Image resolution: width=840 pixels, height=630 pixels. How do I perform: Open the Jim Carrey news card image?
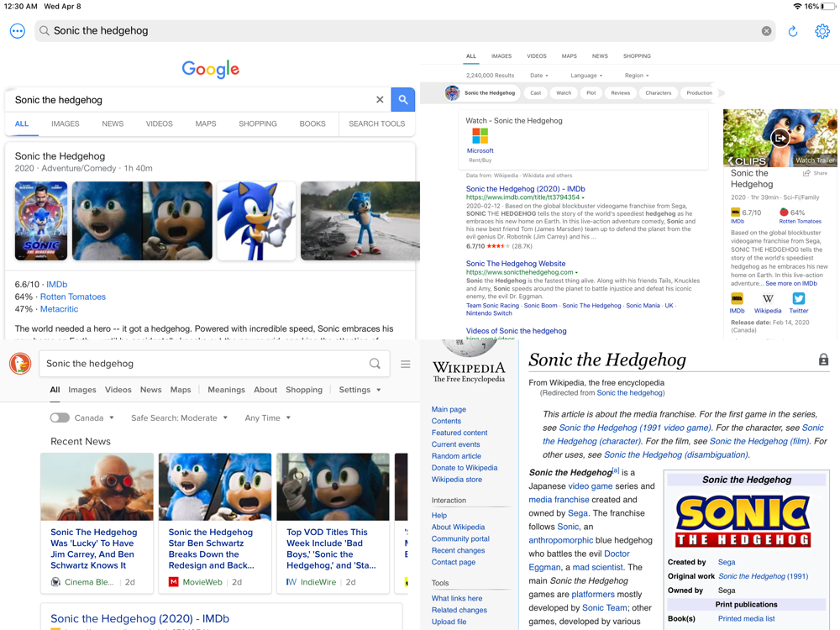point(97,487)
